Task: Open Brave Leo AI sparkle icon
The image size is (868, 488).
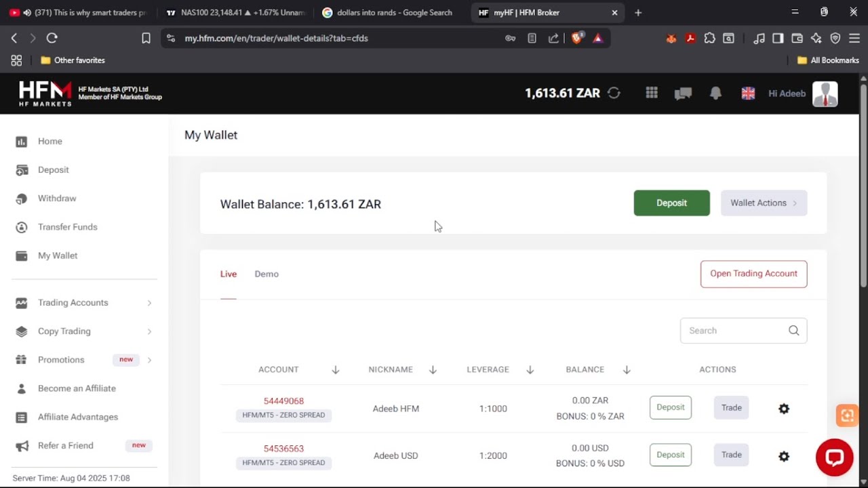Action: (x=816, y=39)
